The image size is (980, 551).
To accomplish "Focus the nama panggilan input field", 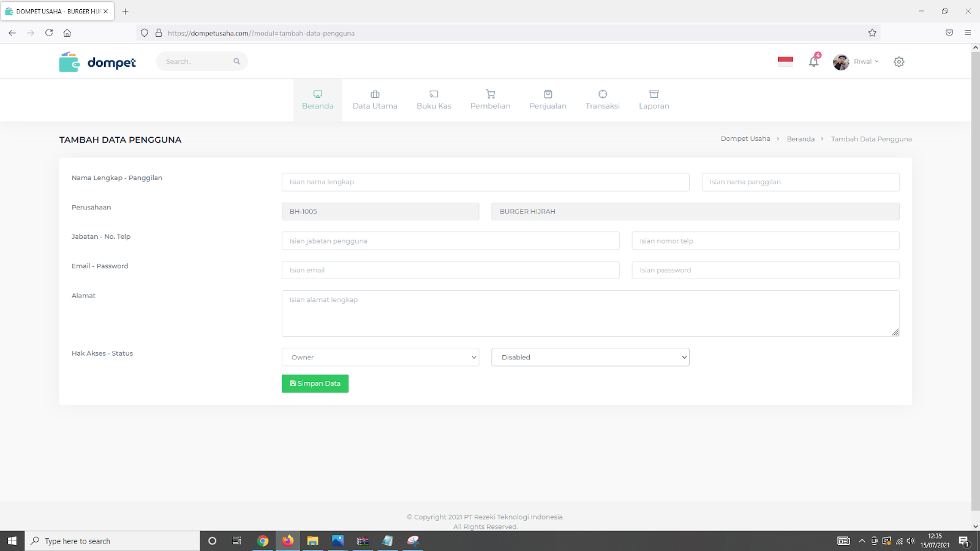I will tap(801, 182).
